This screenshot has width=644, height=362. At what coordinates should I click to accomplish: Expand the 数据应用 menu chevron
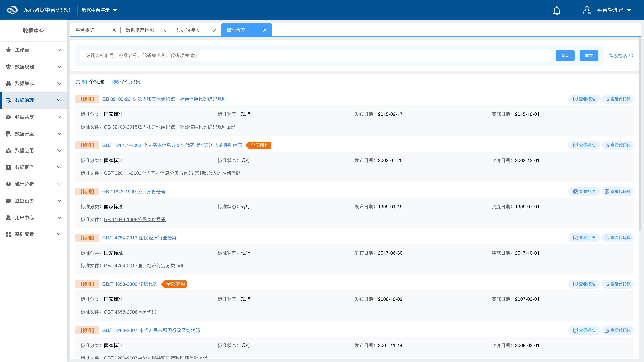click(59, 150)
